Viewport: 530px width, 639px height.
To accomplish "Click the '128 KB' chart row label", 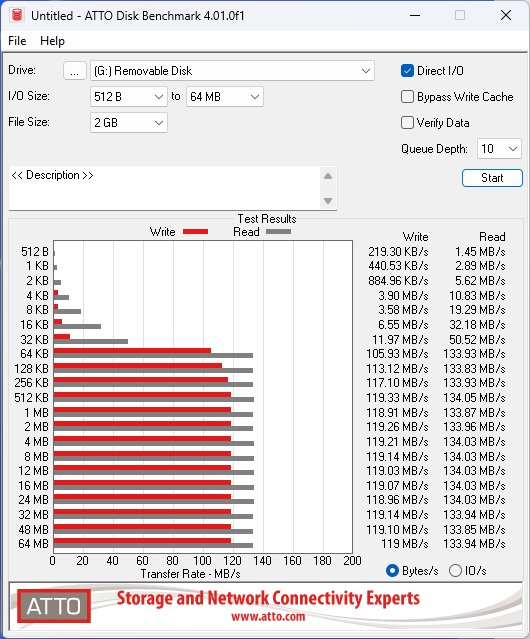I will click(31, 369).
